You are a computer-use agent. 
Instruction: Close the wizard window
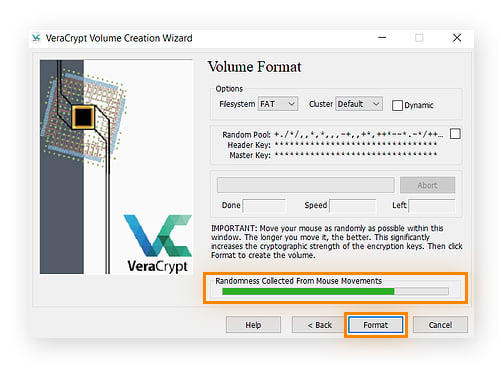[457, 38]
